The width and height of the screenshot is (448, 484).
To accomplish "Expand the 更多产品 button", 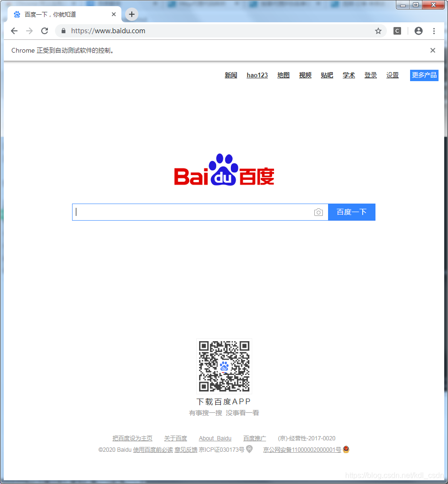I will click(424, 75).
